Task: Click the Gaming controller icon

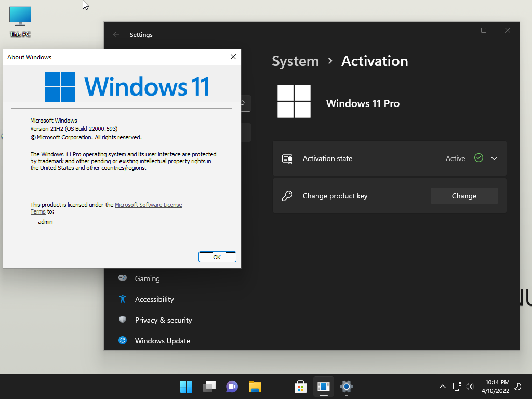Action: pyautogui.click(x=123, y=278)
